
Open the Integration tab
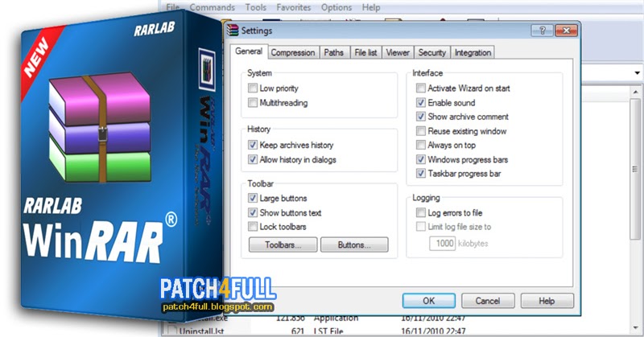[x=473, y=52]
